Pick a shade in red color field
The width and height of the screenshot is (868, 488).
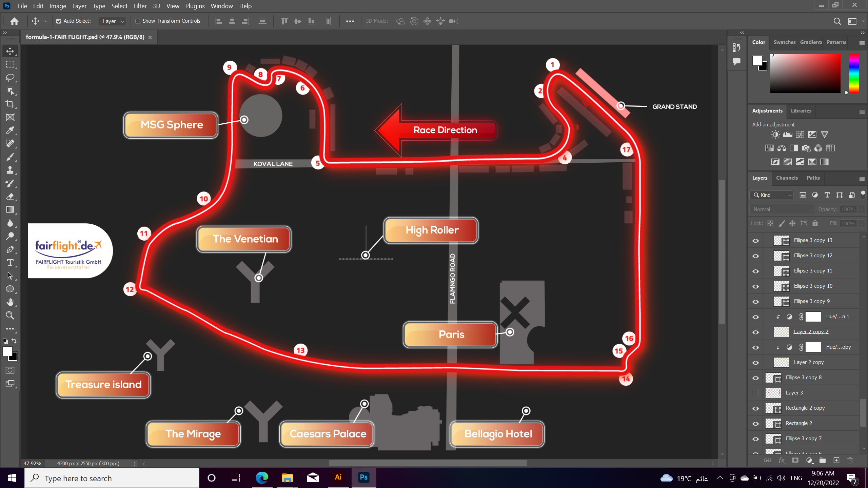(805, 73)
